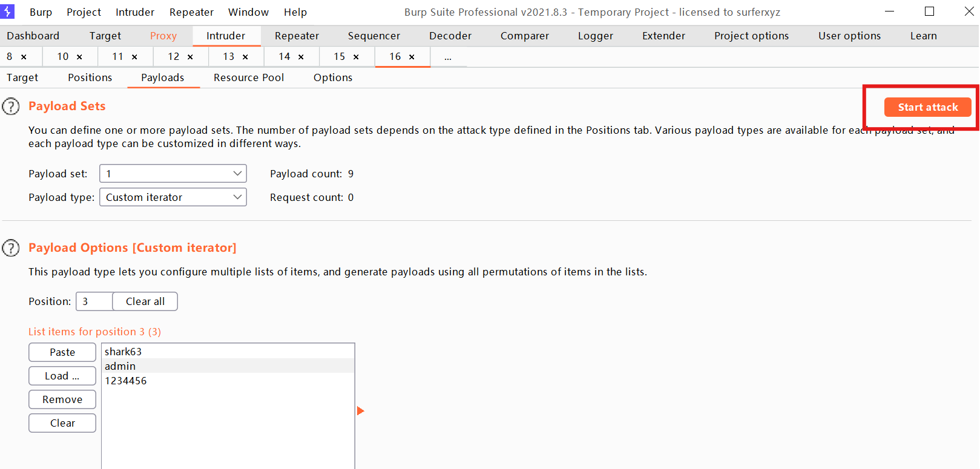Select intruder attack tab 14

coord(284,56)
